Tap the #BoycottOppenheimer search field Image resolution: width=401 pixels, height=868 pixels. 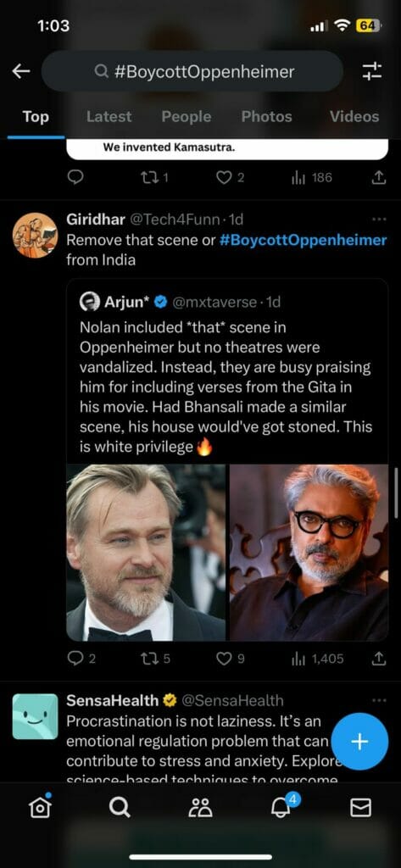point(192,71)
